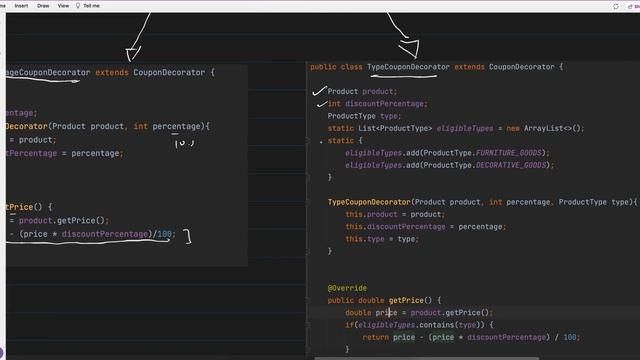Image resolution: width=640 pixels, height=360 pixels.
Task: Click the TypeCouponDecorator constructor name
Action: coord(369,202)
